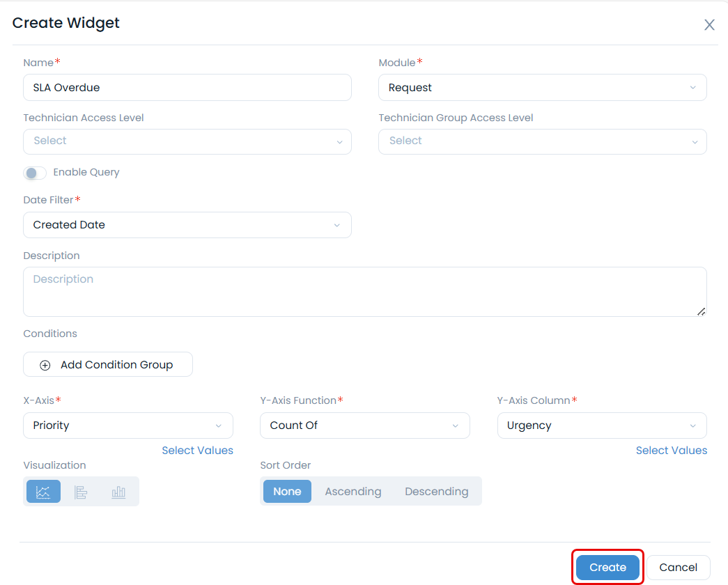Select the vertical bar chart visualization icon
This screenshot has height=585, width=728.
(x=118, y=491)
